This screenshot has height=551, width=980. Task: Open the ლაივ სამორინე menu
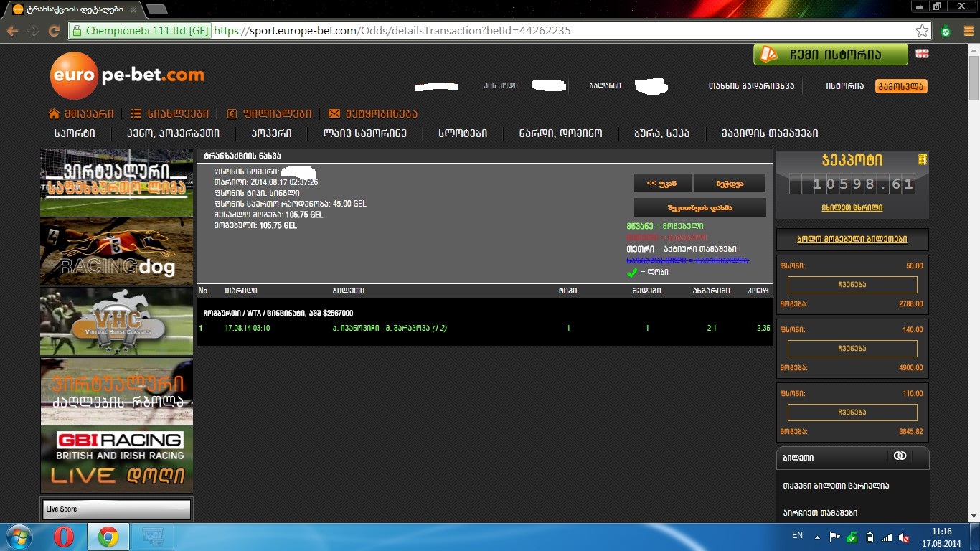pos(365,133)
